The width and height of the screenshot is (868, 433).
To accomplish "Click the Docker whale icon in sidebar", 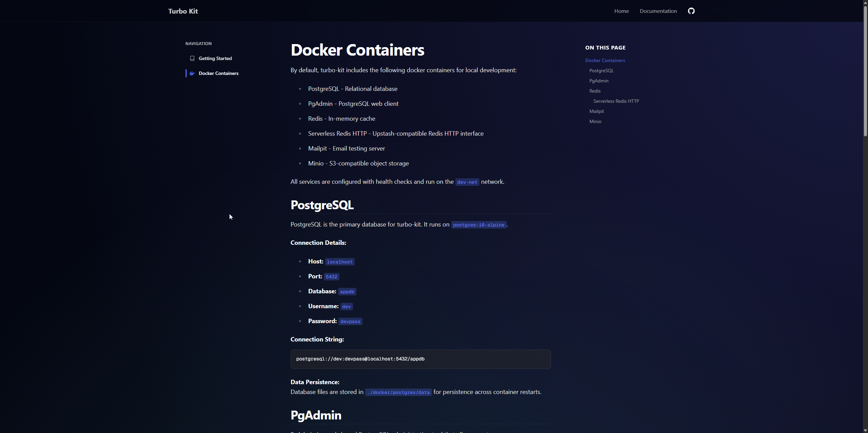I will (x=192, y=73).
